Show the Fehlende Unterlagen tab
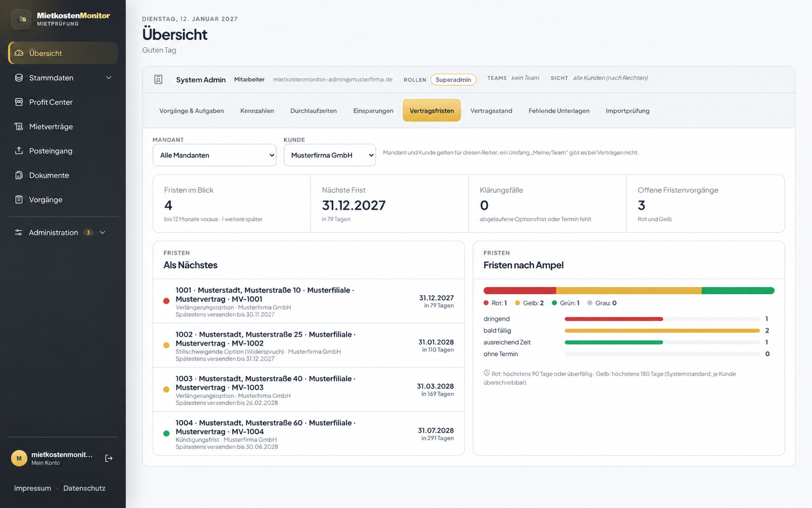The width and height of the screenshot is (812, 508). (559, 111)
